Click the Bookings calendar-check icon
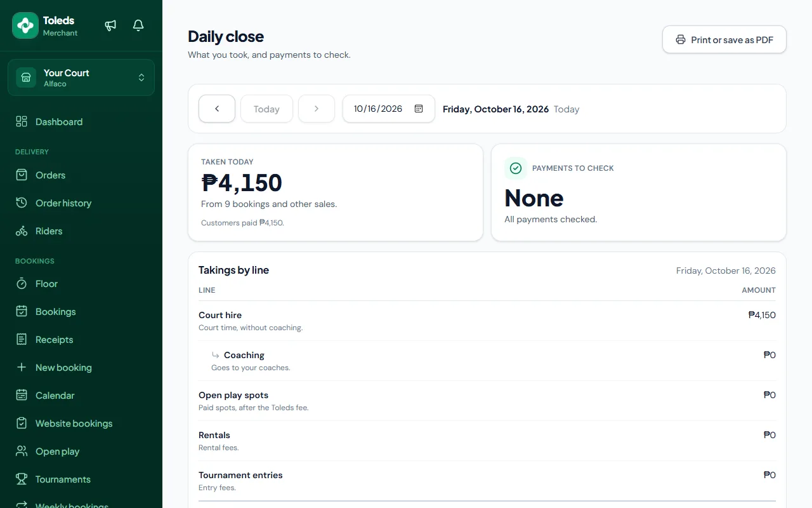Viewport: 812px width, 508px height. [x=22, y=312]
